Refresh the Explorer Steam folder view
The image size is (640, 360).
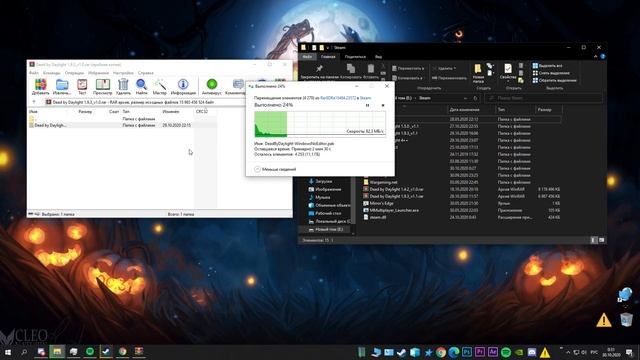coord(476,98)
